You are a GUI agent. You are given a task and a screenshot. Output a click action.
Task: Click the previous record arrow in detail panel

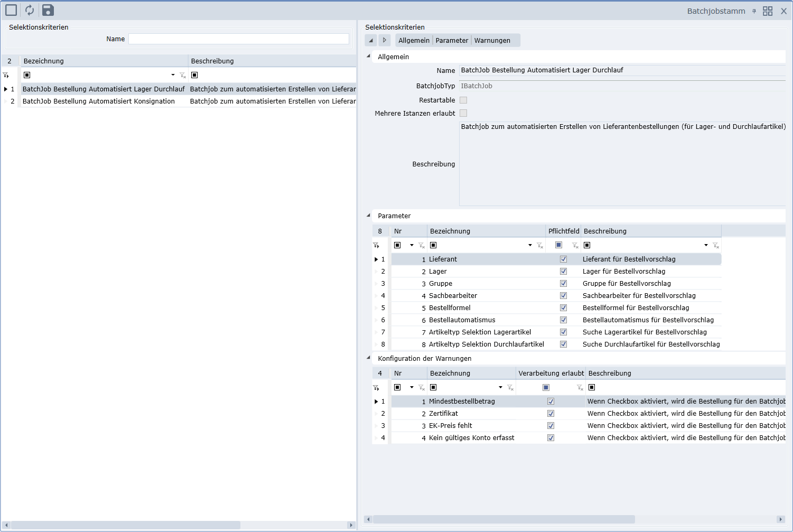pos(371,40)
